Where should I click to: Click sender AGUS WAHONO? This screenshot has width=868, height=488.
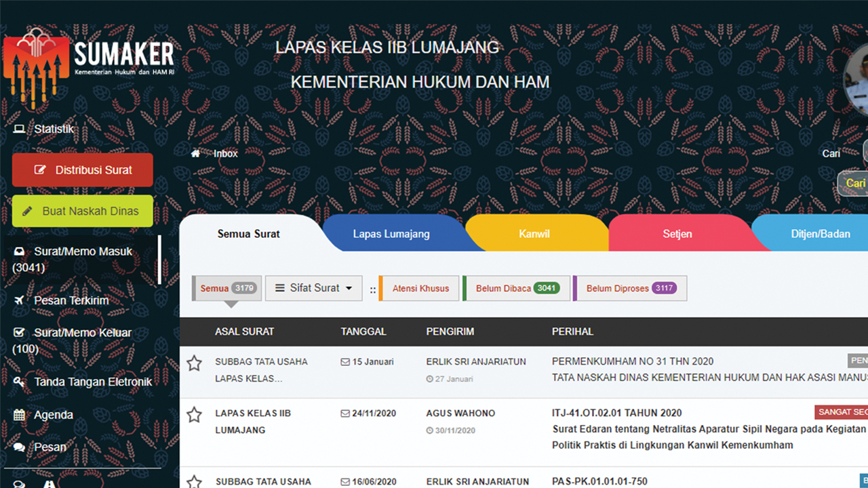coord(460,413)
